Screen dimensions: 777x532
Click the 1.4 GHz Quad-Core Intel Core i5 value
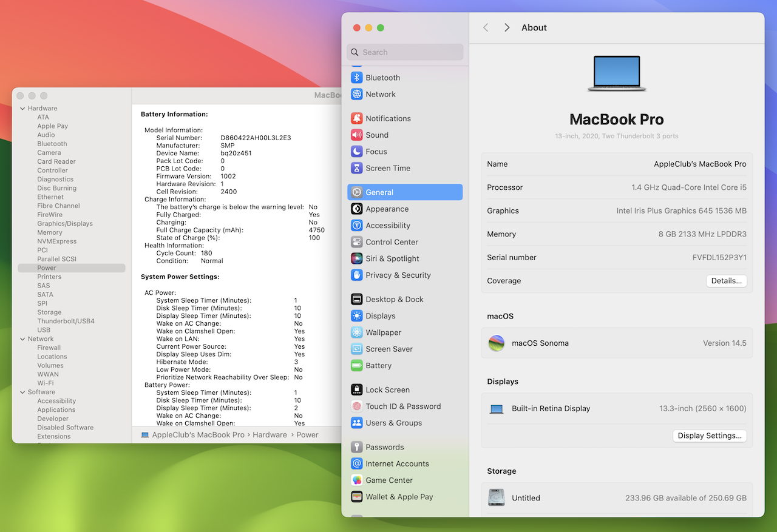(689, 187)
